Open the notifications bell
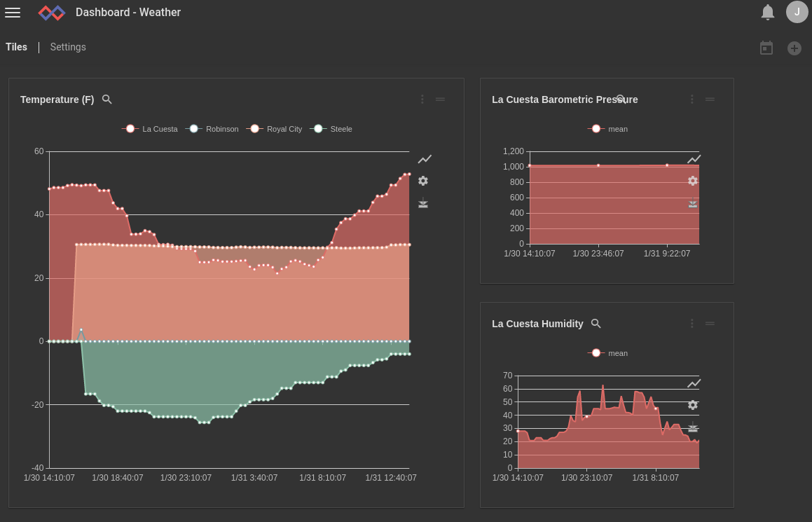Viewport: 812px width, 522px height. [767, 12]
